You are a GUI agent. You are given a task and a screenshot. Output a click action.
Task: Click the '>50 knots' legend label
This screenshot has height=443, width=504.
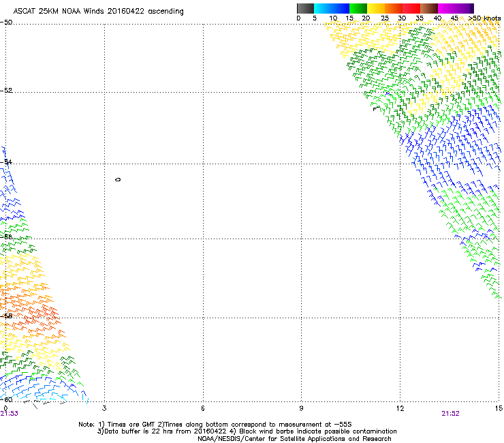[x=485, y=18]
